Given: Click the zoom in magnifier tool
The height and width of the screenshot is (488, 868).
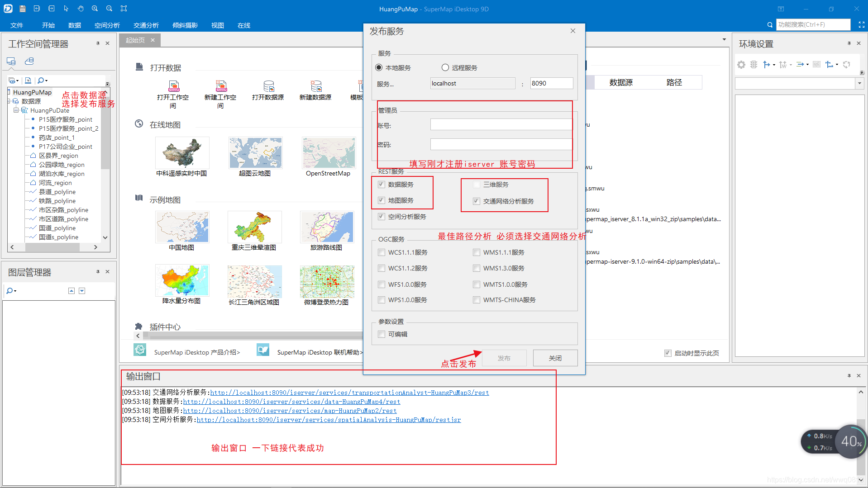Looking at the screenshot, I should pos(95,9).
